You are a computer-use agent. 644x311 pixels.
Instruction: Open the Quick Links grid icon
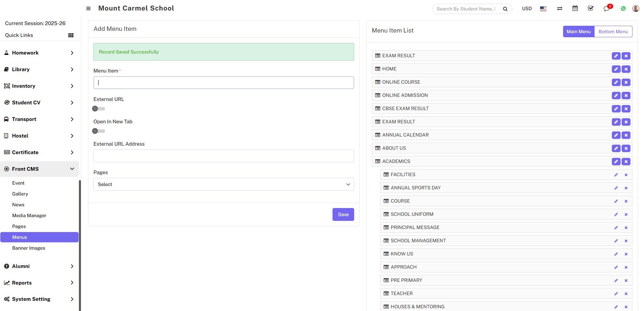(71, 35)
